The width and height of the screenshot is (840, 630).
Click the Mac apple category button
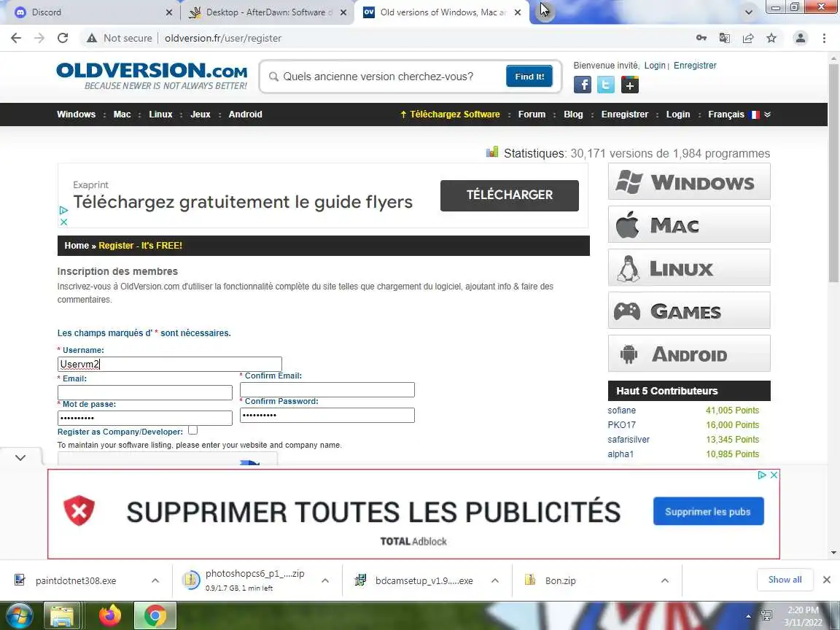[x=689, y=225]
